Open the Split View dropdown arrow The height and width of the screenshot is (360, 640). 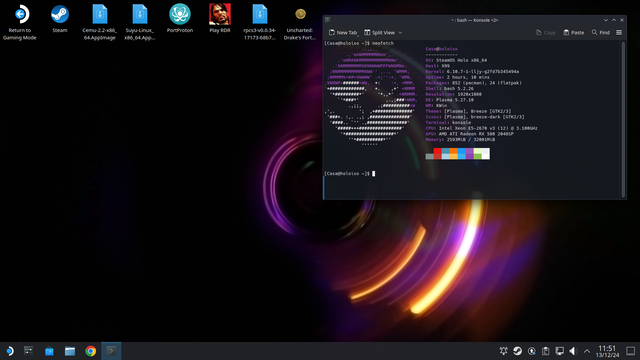point(400,33)
